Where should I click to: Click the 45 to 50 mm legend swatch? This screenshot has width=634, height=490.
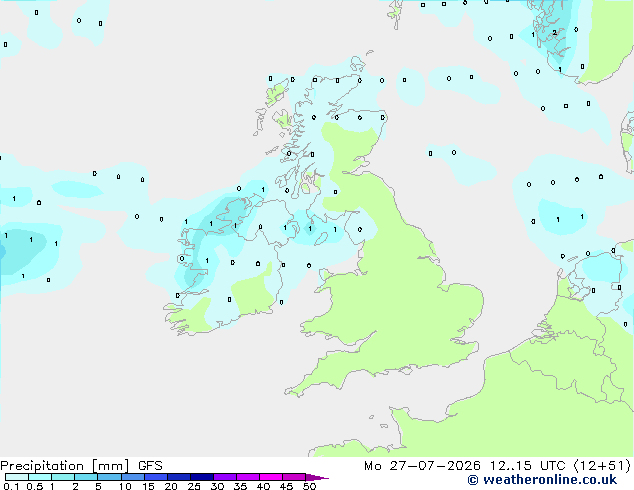point(294,477)
